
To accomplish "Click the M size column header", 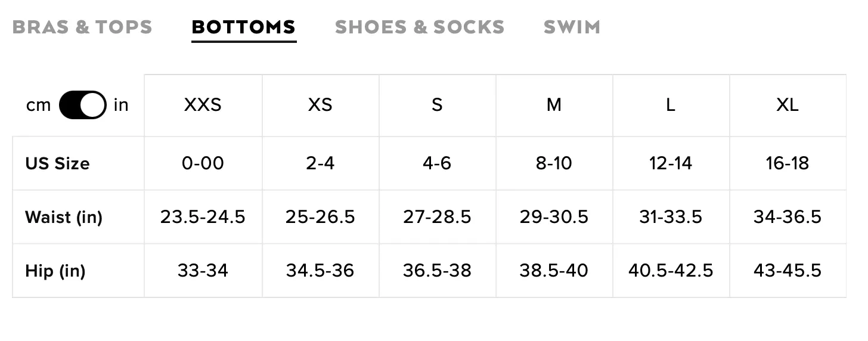I will coord(554,105).
